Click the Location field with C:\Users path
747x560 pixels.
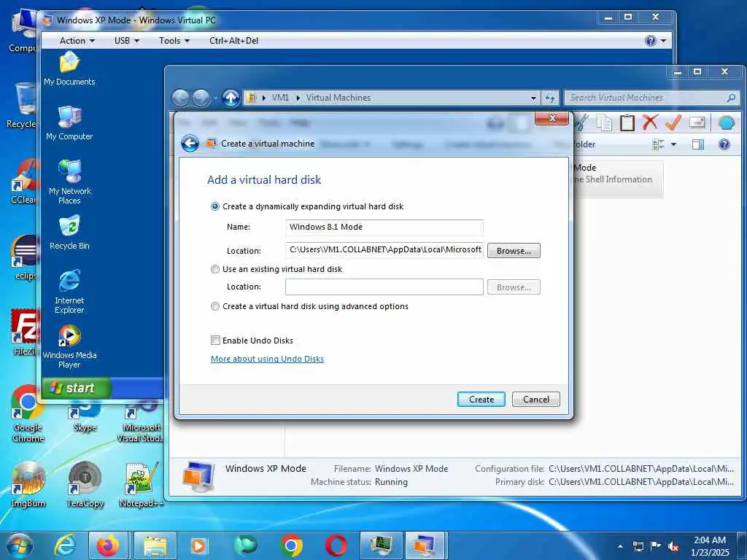(384, 250)
